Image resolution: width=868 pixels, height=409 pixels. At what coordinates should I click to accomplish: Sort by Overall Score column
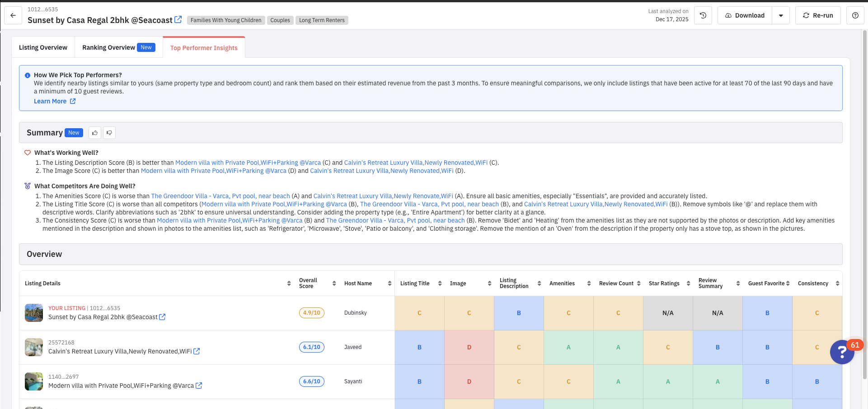(334, 284)
